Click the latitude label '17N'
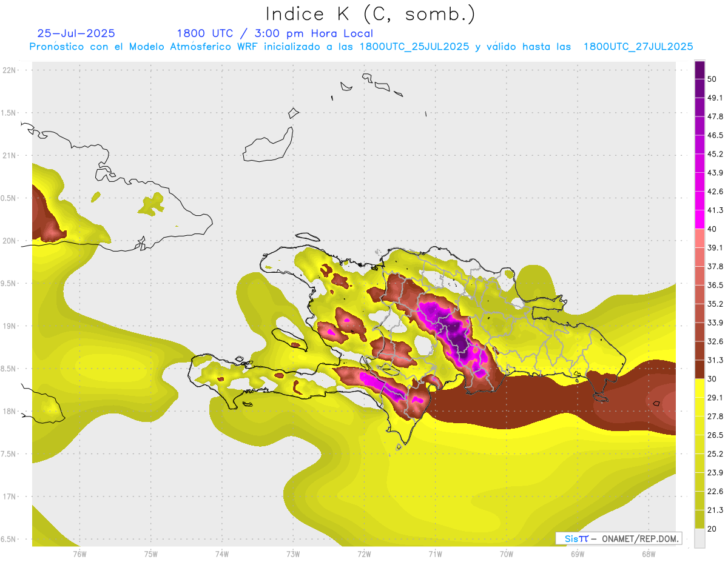Image resolution: width=728 pixels, height=562 pixels. tap(9, 497)
